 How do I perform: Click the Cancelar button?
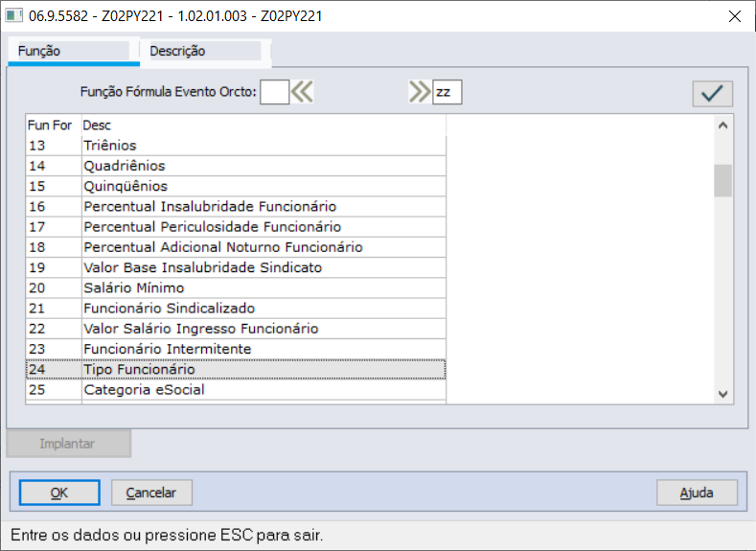pyautogui.click(x=151, y=493)
